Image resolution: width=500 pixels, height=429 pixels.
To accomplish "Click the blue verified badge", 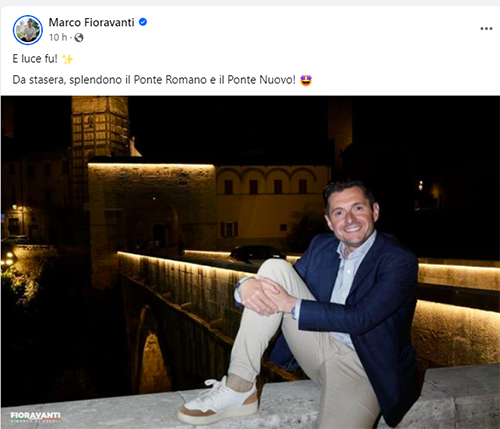I will tap(143, 22).
